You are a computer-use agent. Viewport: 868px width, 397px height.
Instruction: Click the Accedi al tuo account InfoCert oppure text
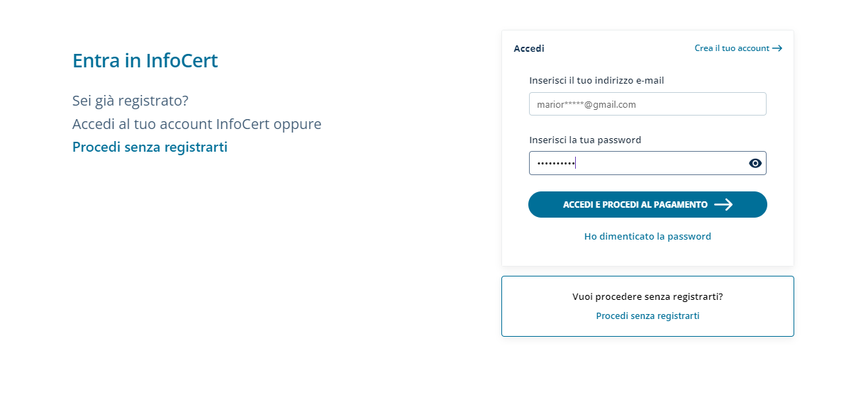point(196,124)
